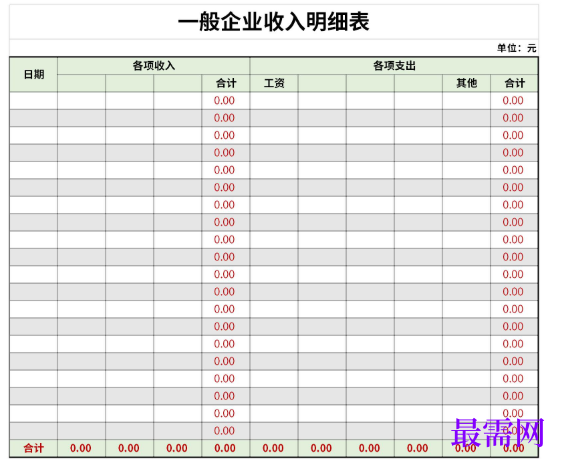This screenshot has height=464, width=563.
Task: Select first date cell below 日期
Action: [33, 101]
